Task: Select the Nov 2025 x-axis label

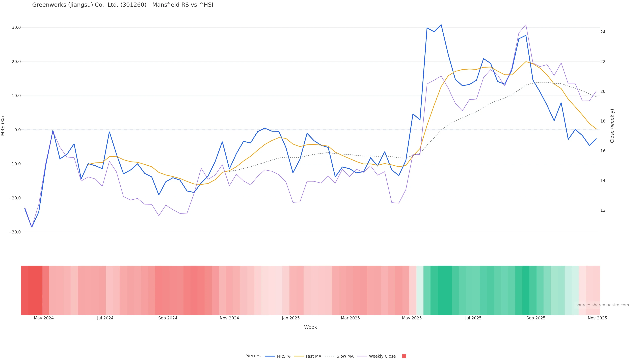Action: 597,318
